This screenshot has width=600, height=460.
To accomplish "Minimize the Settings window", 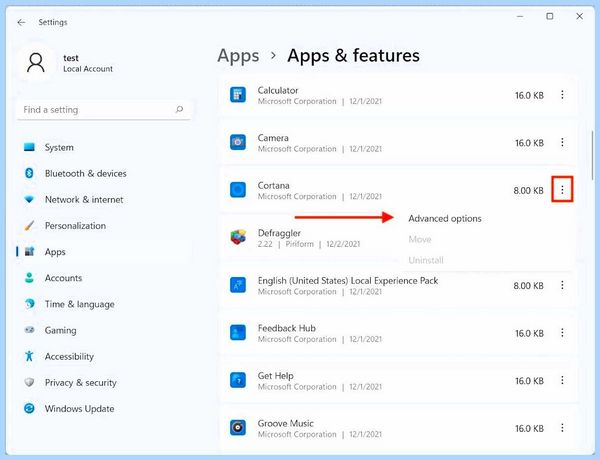I will coord(520,16).
